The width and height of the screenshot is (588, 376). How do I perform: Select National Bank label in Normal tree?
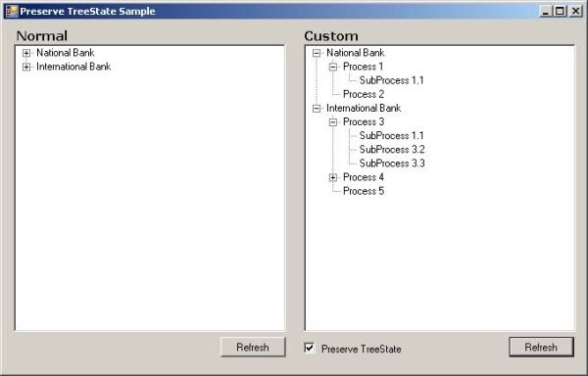pos(66,53)
